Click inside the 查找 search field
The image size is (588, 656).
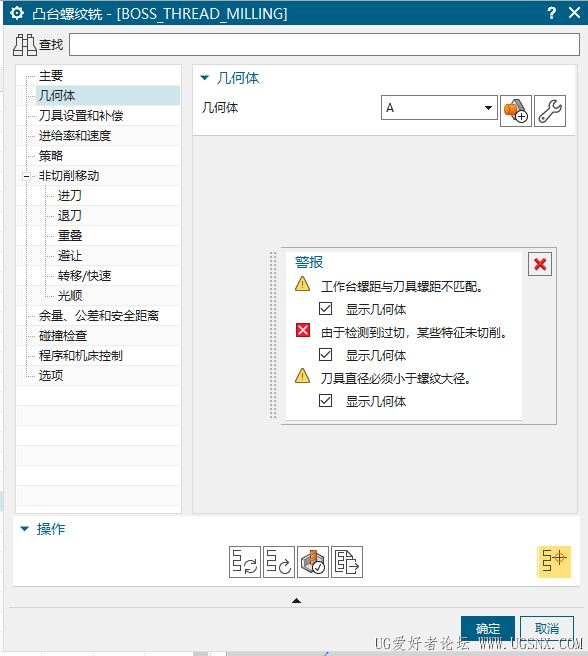(x=324, y=44)
